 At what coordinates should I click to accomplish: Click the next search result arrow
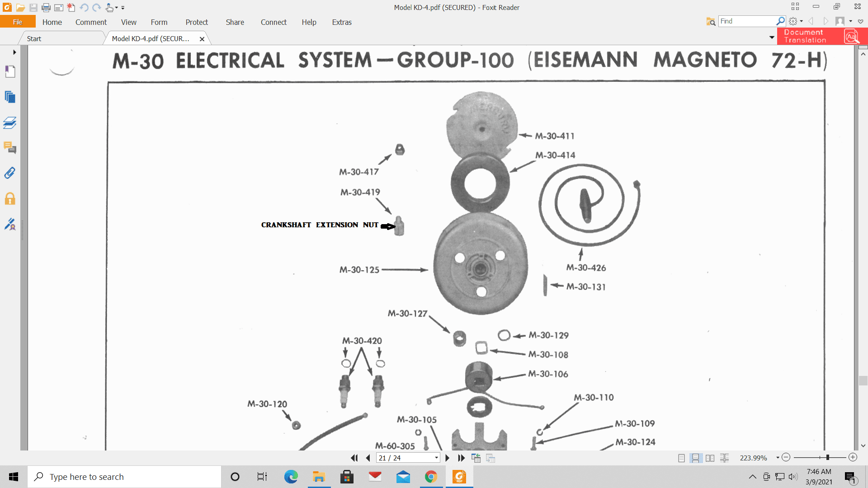click(x=826, y=21)
